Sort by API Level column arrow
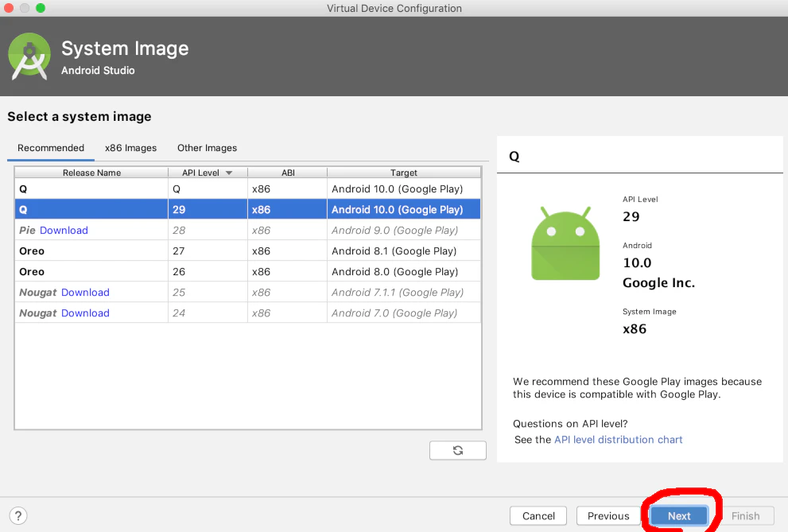788x532 pixels. tap(229, 173)
